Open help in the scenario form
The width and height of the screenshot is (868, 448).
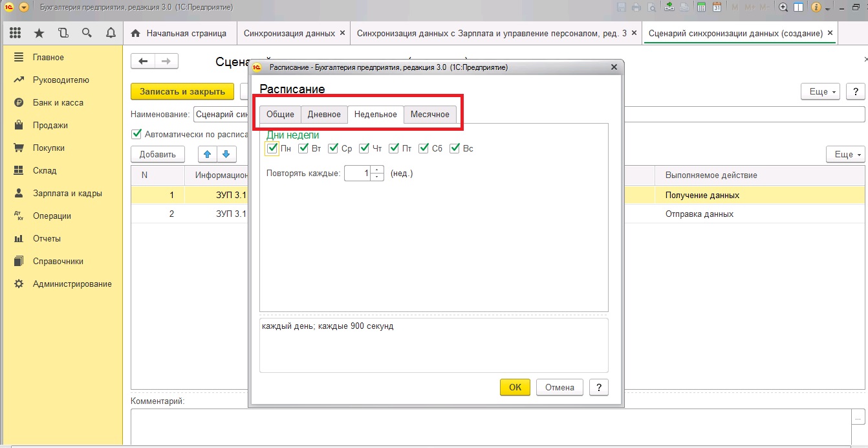coord(856,91)
